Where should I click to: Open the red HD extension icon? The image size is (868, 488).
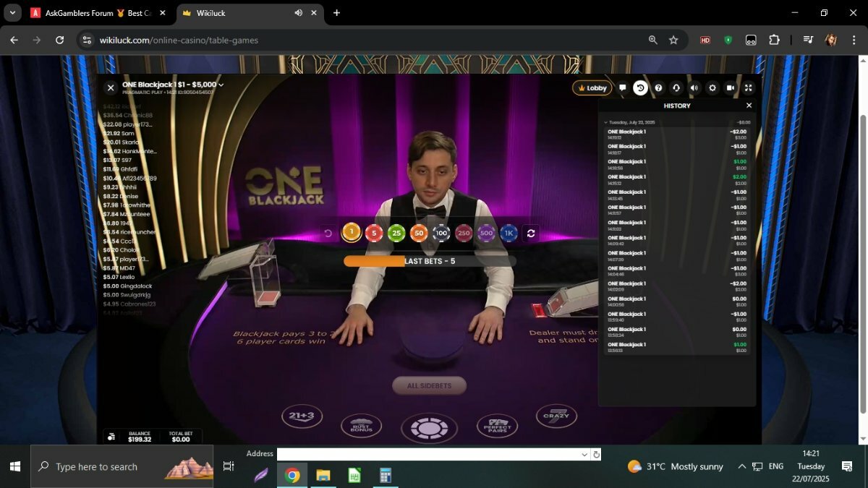[705, 40]
